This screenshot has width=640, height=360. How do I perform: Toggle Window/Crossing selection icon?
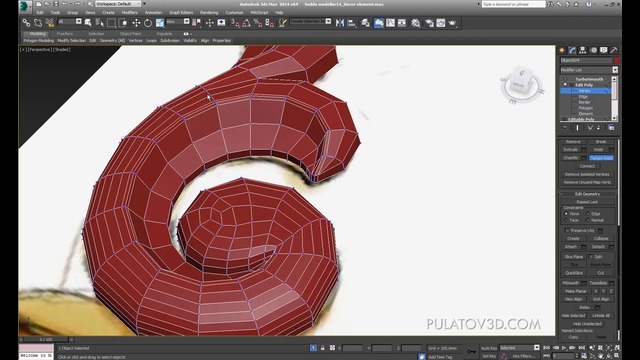point(122,23)
